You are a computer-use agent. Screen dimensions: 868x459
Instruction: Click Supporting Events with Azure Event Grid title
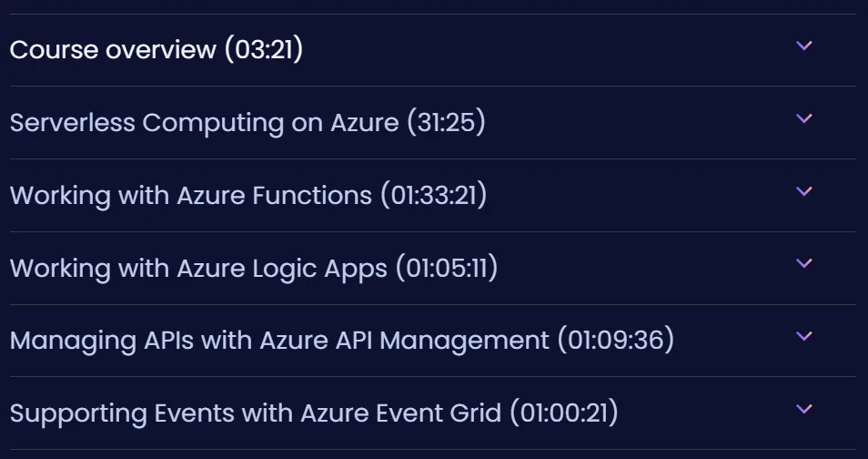(x=256, y=413)
